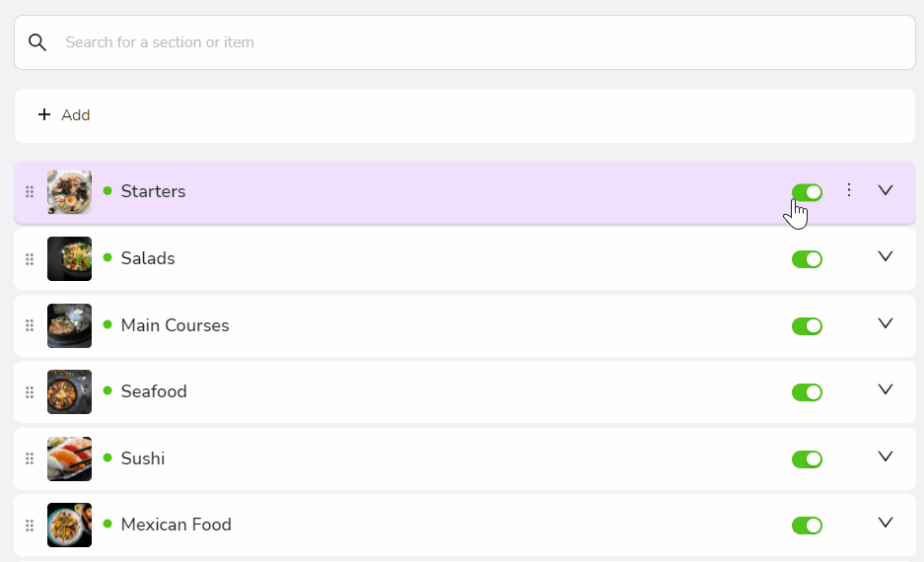Click the drag handle next to Salads
The image size is (924, 562).
point(30,259)
